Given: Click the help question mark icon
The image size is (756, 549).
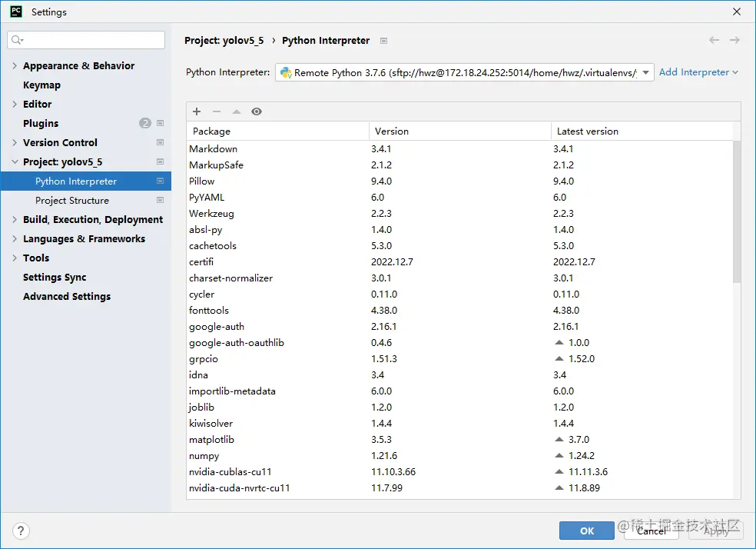Looking at the screenshot, I should click(22, 531).
